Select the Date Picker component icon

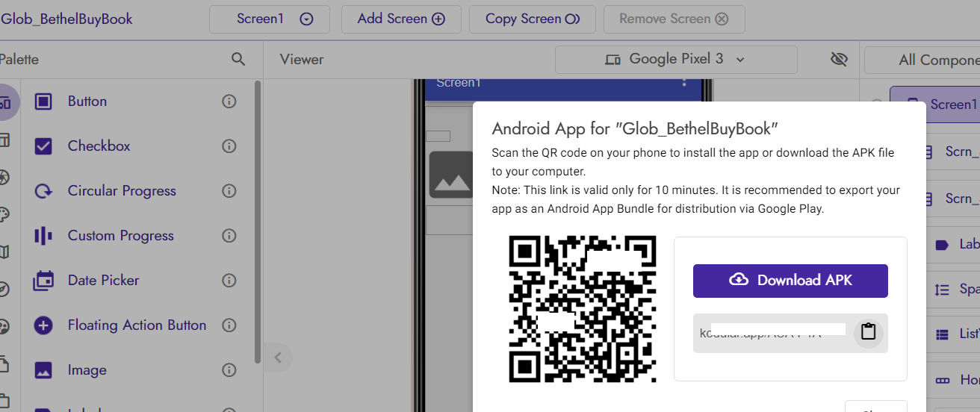click(x=43, y=281)
